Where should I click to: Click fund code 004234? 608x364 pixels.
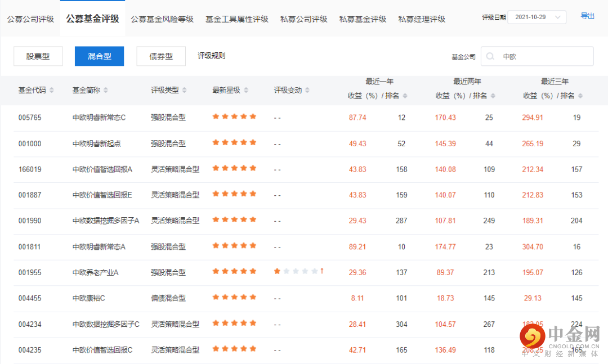click(30, 325)
